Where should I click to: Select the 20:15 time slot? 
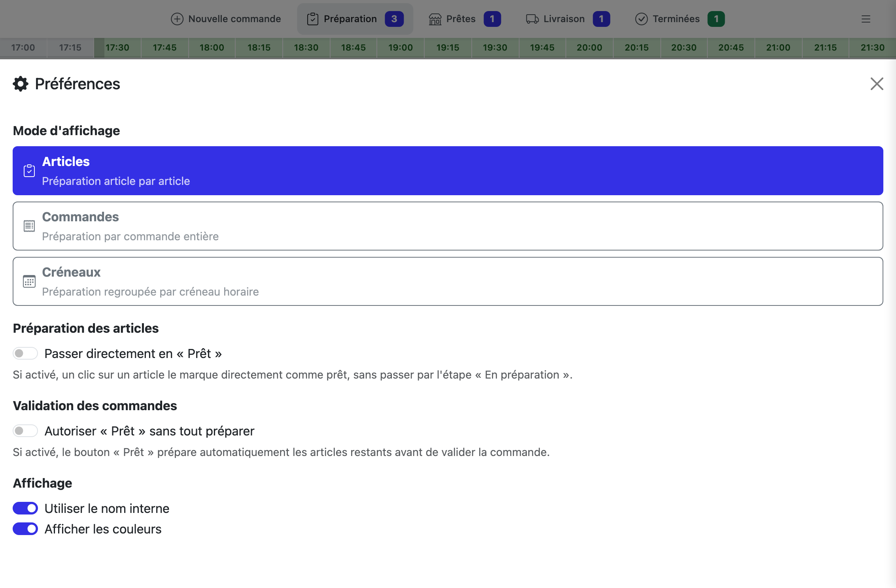point(637,48)
